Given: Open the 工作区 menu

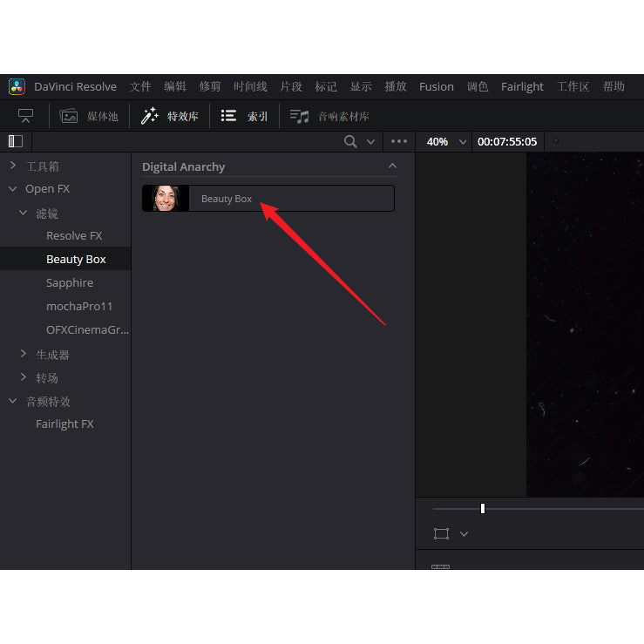Looking at the screenshot, I should tap(573, 86).
